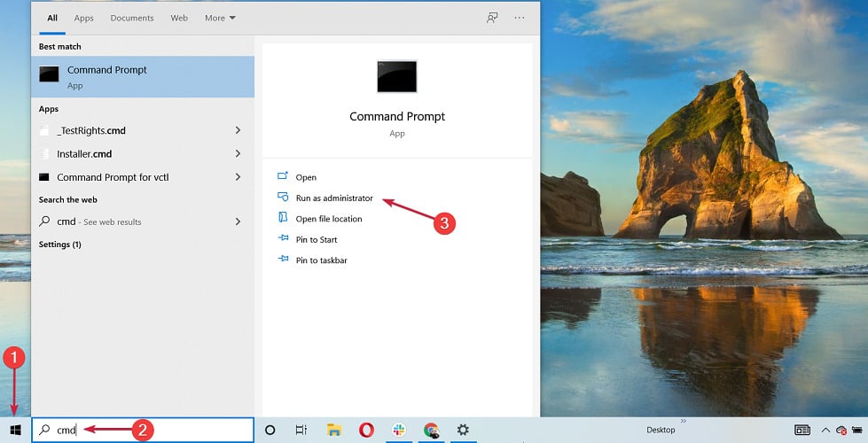This screenshot has height=443, width=868.
Task: Choose Open file location
Action: (x=328, y=219)
